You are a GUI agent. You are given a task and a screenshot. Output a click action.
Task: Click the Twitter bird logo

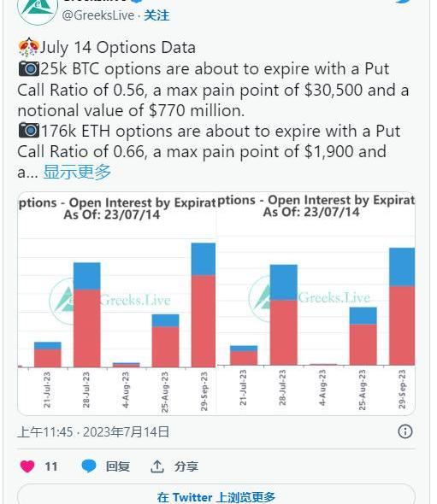click(405, 2)
